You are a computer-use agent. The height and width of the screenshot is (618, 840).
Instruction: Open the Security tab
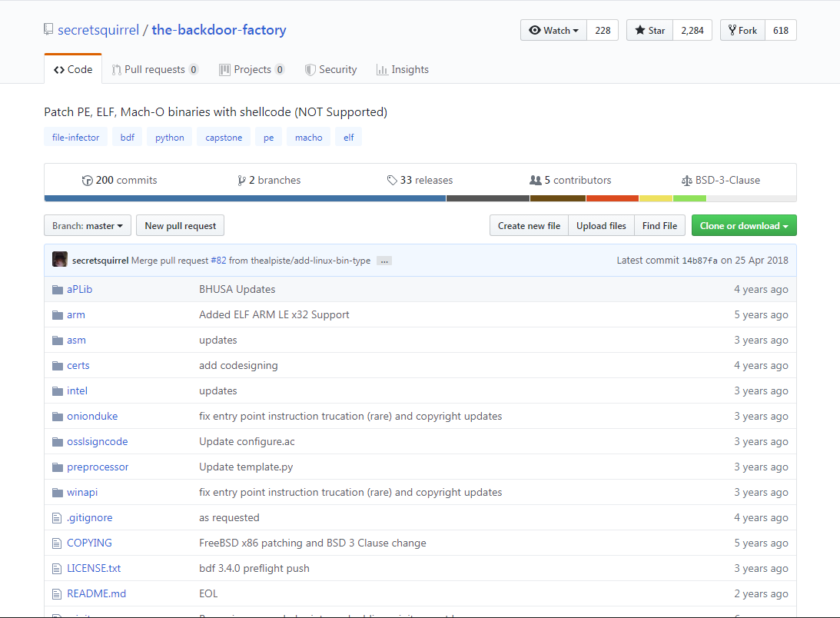[x=330, y=70]
